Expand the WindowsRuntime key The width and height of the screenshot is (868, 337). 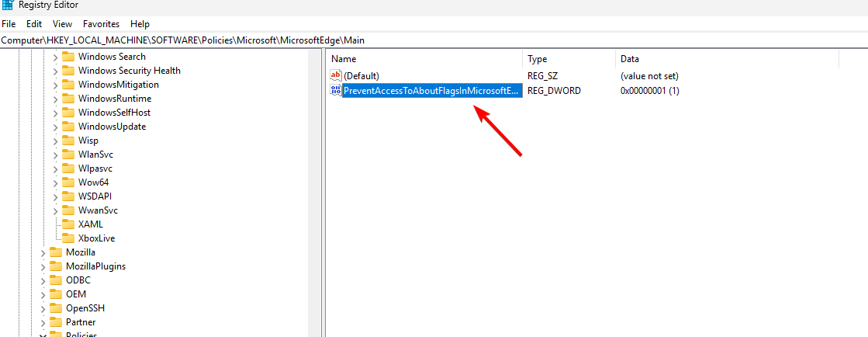(55, 99)
